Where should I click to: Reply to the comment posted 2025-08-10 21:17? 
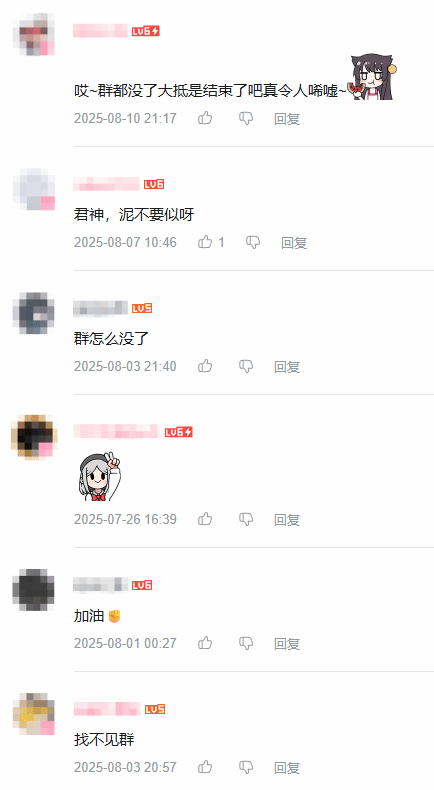pyautogui.click(x=287, y=119)
